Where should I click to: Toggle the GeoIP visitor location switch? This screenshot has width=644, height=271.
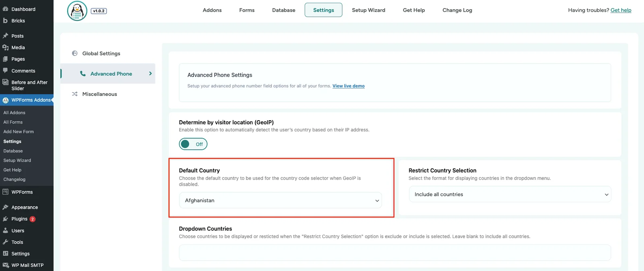point(193,144)
